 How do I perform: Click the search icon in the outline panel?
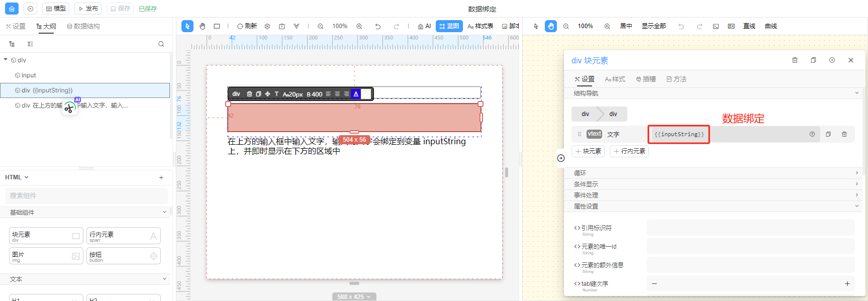161,44
